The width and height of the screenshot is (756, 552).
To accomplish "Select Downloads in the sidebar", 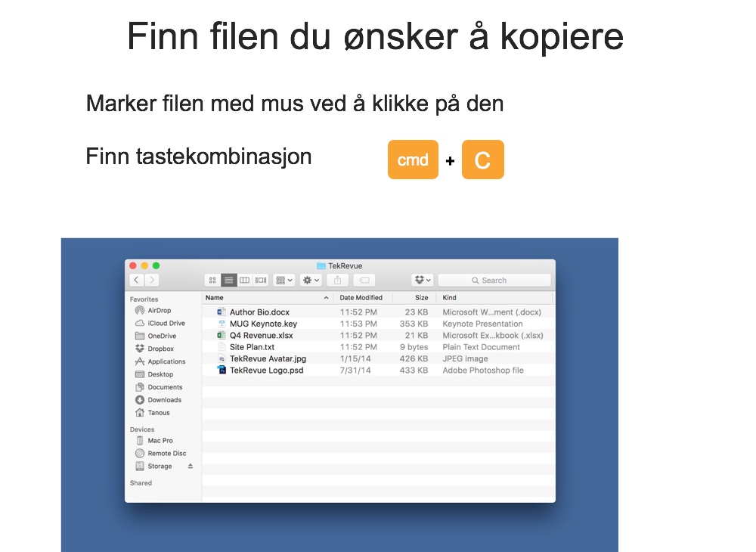I will coord(164,400).
